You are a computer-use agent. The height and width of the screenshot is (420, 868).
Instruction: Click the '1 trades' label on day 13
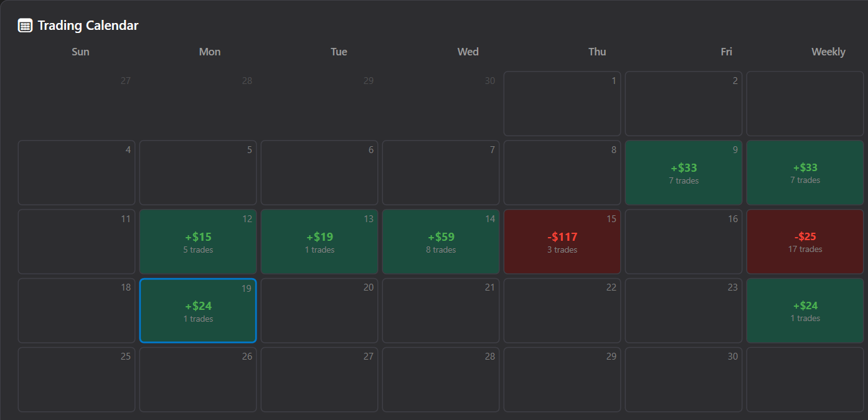319,250
